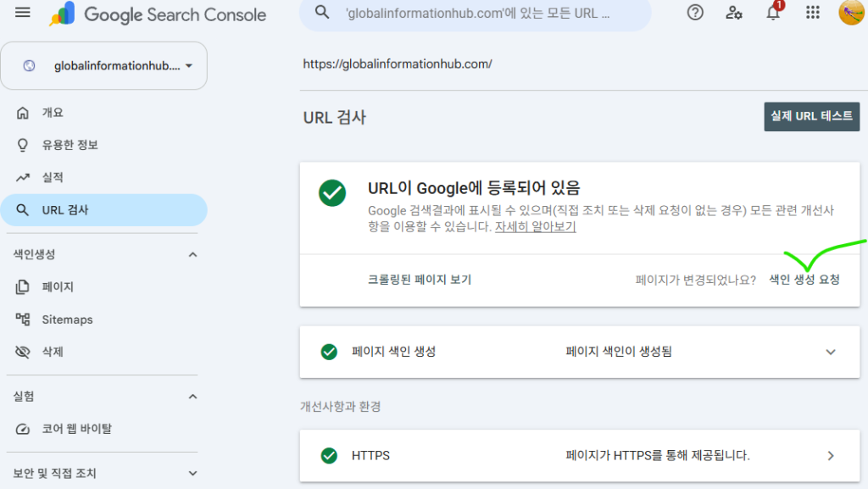
Task: Open the account profile avatar
Action: click(x=851, y=12)
